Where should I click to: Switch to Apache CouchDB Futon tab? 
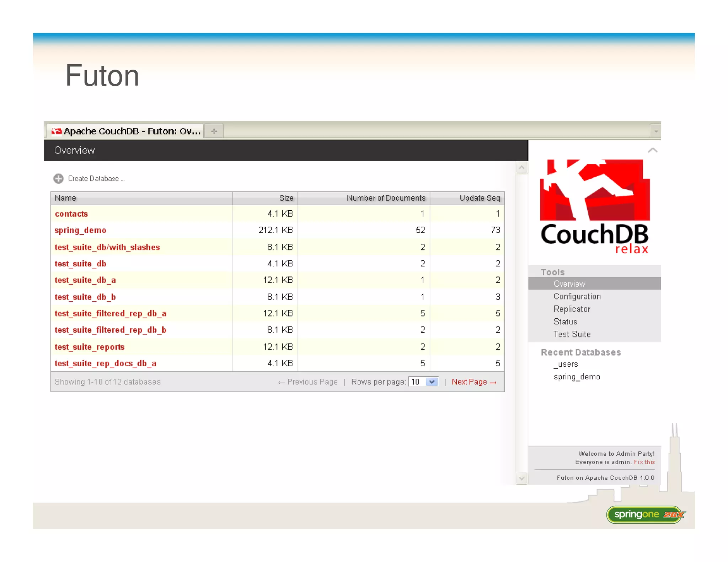pyautogui.click(x=132, y=131)
